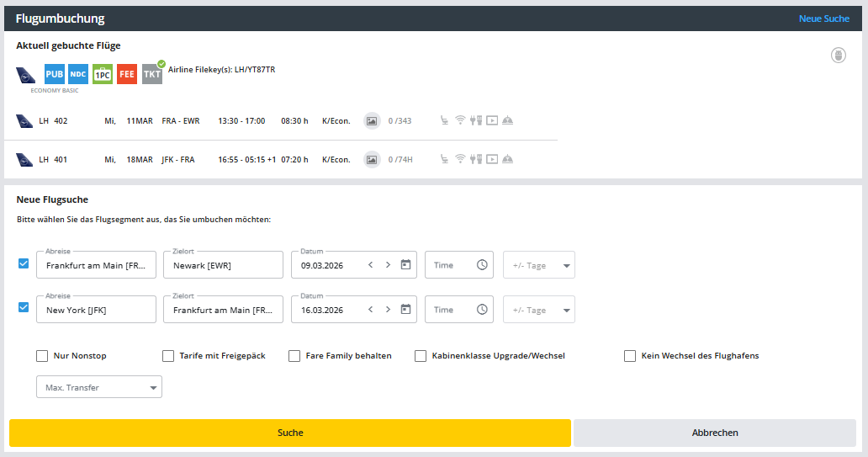Click Wi-Fi amenity icon for LH 401
Image resolution: width=868 pixels, height=457 pixels.
(x=460, y=159)
